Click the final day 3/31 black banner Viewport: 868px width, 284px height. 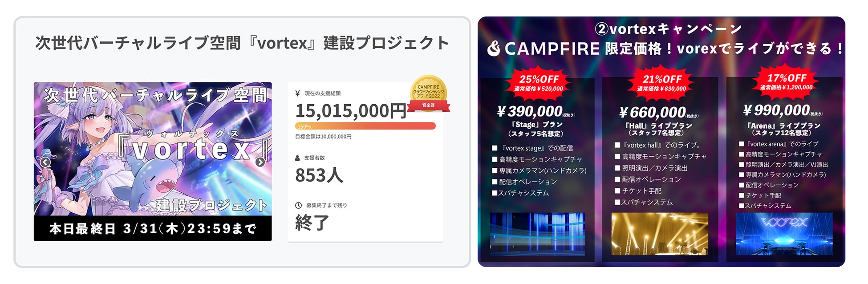tap(153, 229)
